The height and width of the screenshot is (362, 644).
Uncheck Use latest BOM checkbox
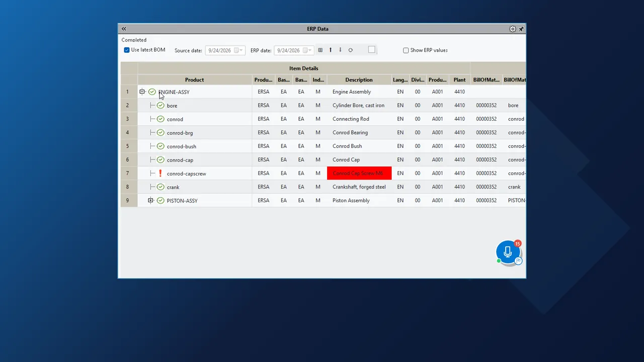tap(127, 50)
